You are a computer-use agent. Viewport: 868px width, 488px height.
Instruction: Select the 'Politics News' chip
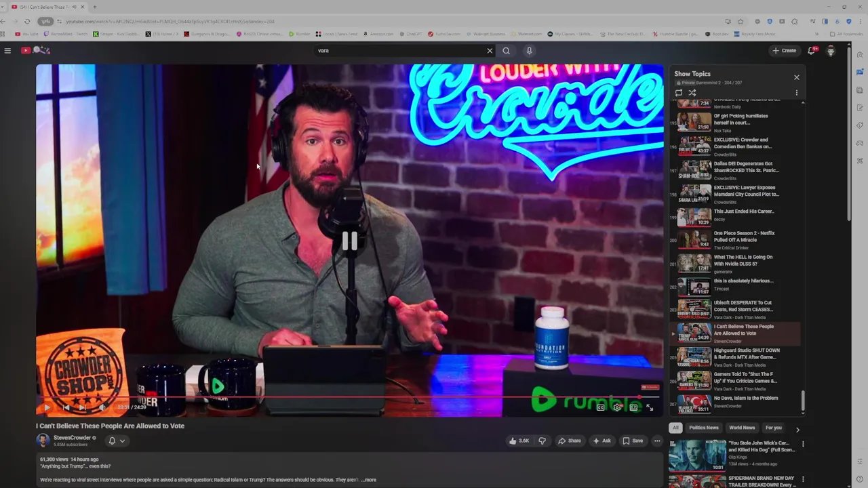point(704,428)
